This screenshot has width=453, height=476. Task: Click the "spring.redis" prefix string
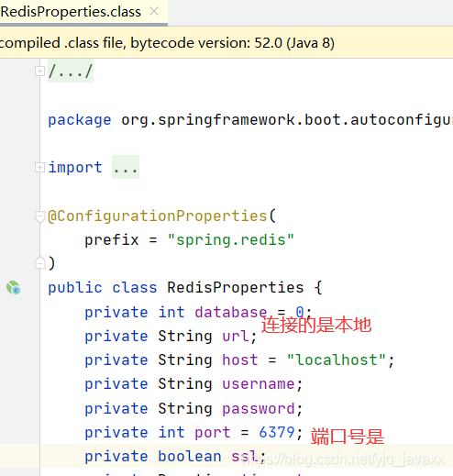click(231, 240)
